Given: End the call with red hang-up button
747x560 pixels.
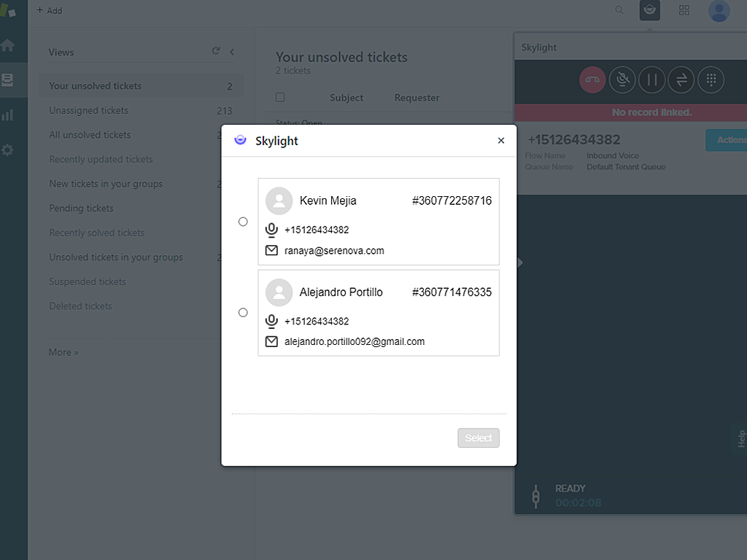Looking at the screenshot, I should [x=592, y=79].
